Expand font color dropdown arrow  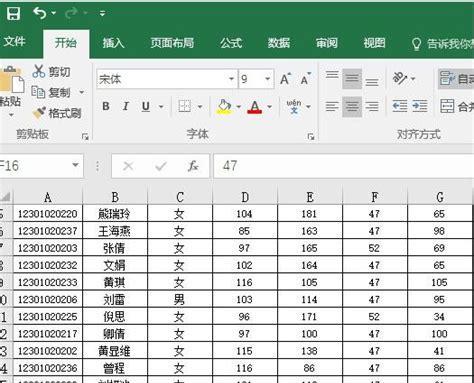pyautogui.click(x=269, y=107)
